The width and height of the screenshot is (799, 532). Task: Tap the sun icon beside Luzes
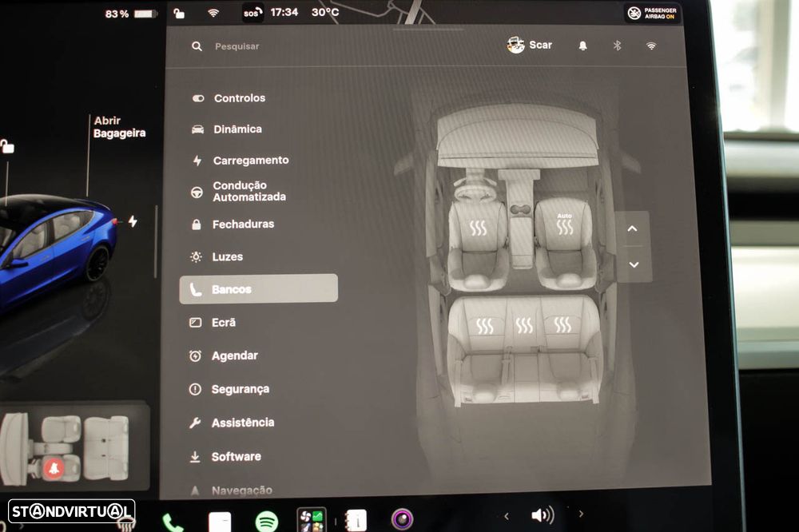pos(196,257)
